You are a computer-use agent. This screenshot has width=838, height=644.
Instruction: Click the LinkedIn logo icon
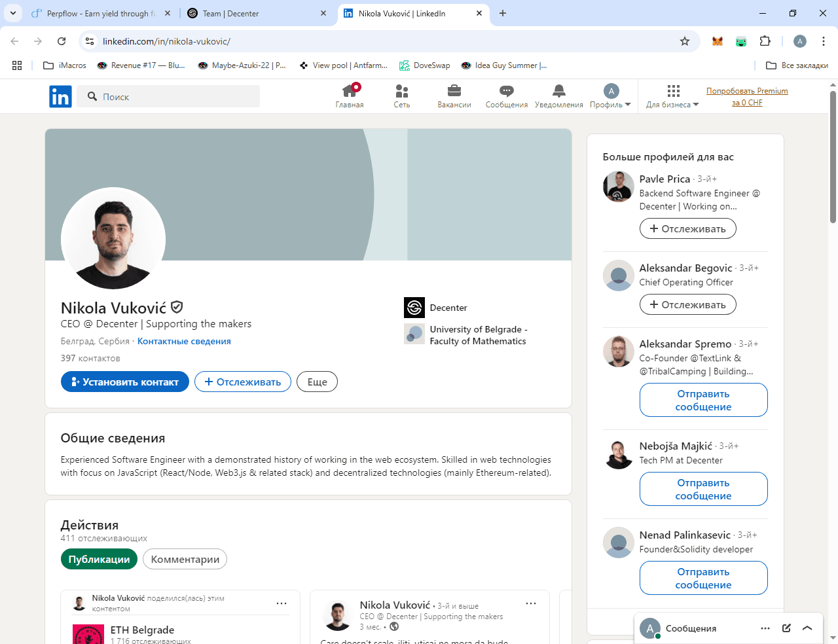[60, 97]
